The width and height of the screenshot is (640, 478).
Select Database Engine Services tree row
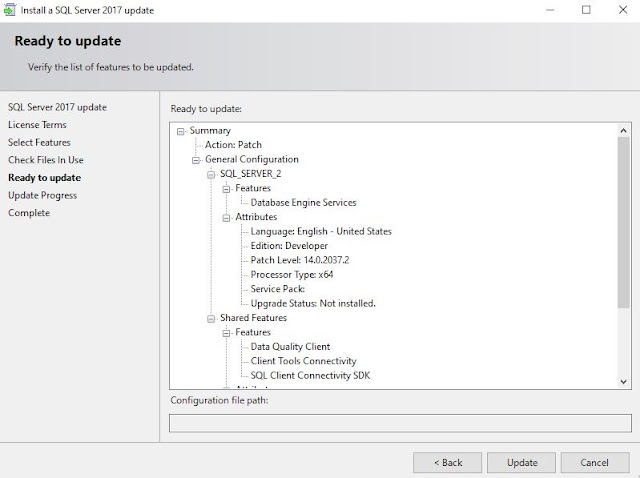303,202
